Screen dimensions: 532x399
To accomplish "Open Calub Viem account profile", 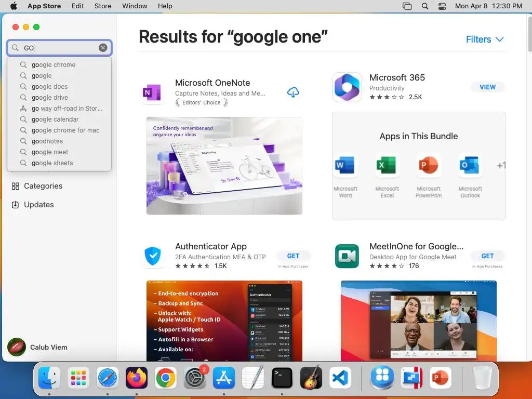I will point(37,347).
